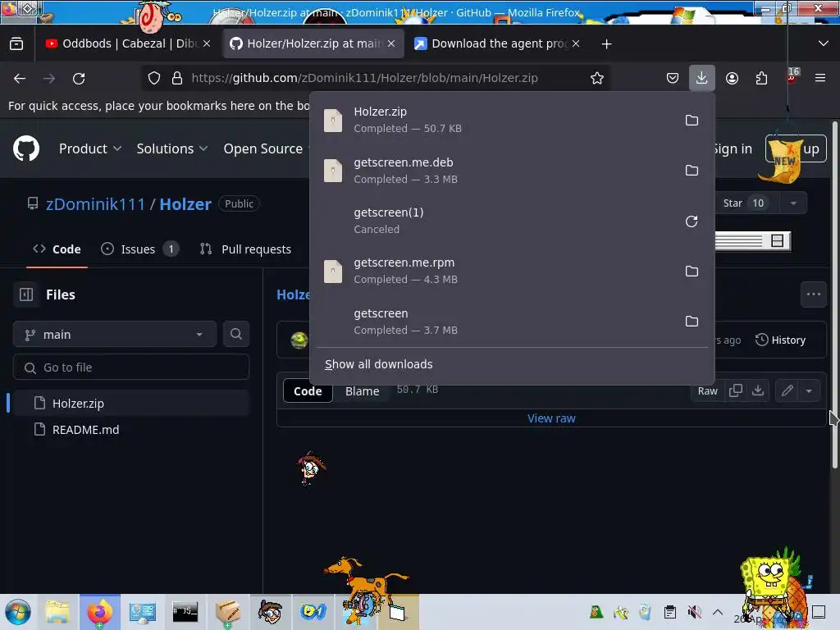Open the repository Code tab
Image resolution: width=840 pixels, height=630 pixels.
coord(57,249)
